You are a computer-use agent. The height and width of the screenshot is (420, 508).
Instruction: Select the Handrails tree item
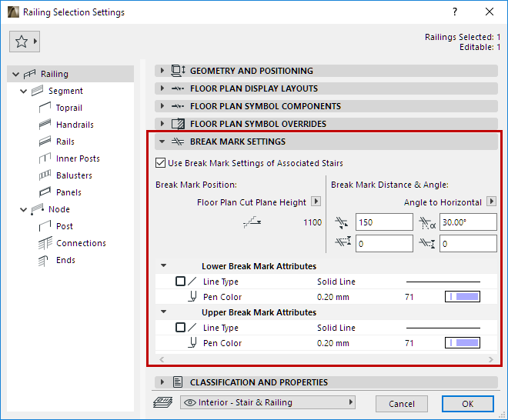pyautogui.click(x=75, y=125)
